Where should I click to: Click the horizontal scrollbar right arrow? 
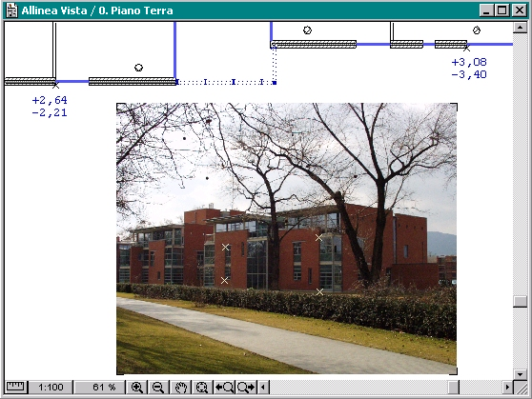point(507,388)
